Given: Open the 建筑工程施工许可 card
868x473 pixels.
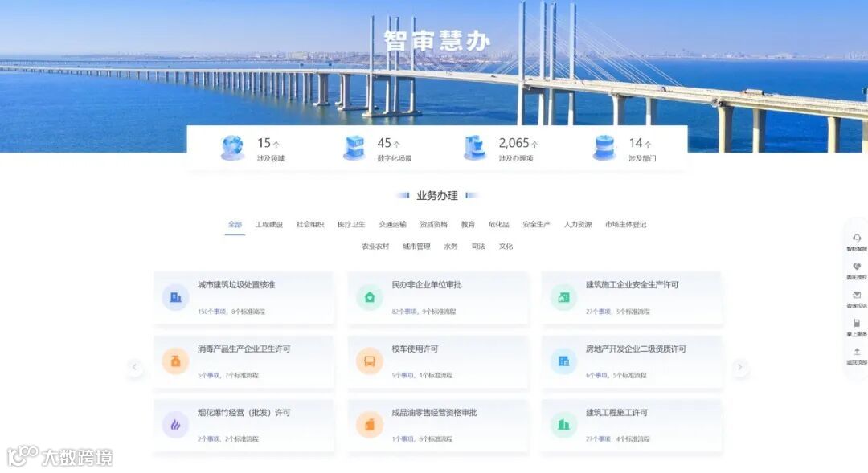Looking at the screenshot, I should click(632, 426).
